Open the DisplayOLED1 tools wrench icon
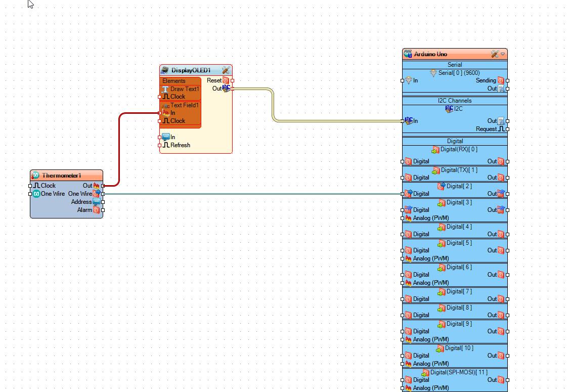This screenshot has width=569, height=392. (x=226, y=70)
